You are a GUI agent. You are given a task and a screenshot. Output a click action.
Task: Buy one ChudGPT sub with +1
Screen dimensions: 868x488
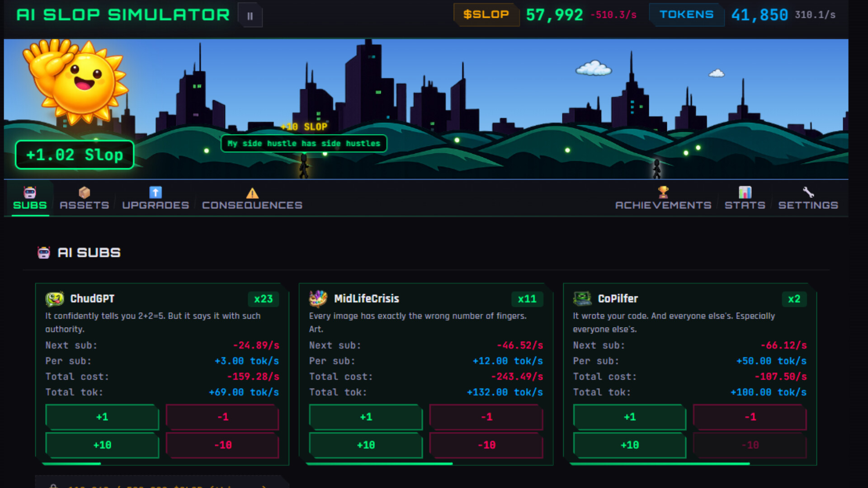pos(101,417)
